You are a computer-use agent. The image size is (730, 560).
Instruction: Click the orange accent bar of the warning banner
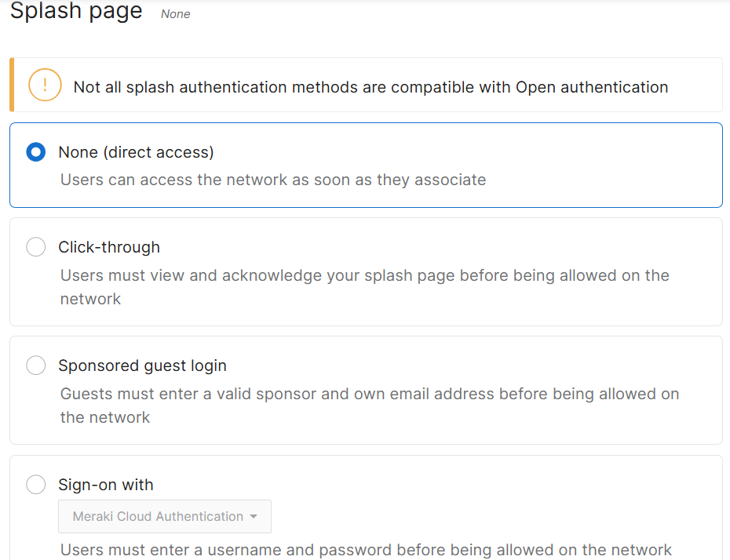[x=12, y=85]
